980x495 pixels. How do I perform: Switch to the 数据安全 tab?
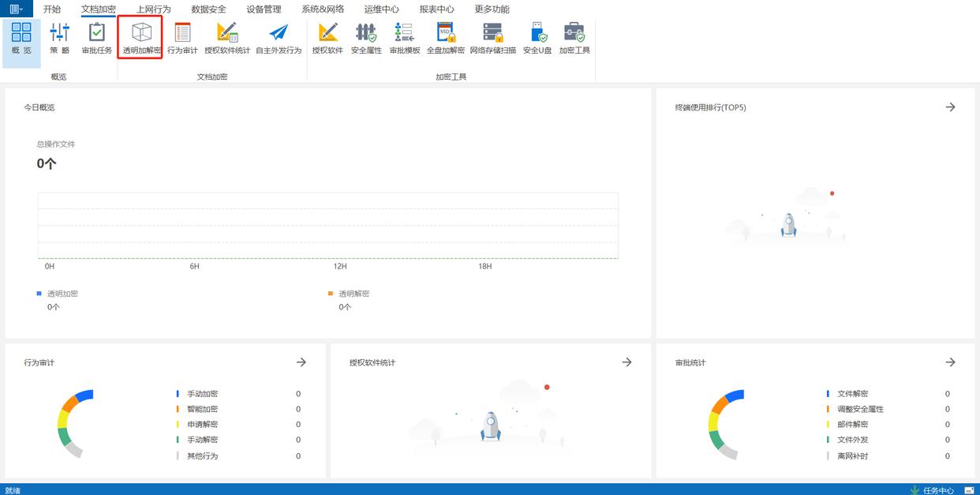point(208,9)
